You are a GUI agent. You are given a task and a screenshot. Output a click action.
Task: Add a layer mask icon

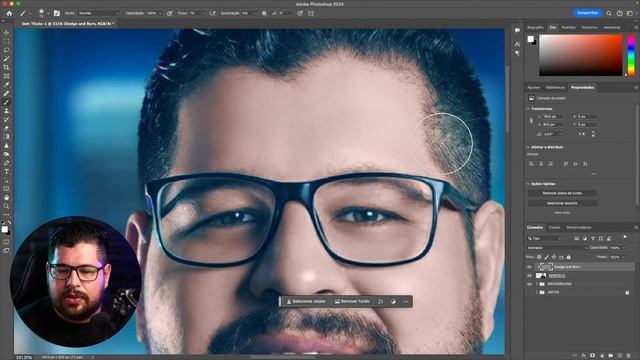pyautogui.click(x=593, y=356)
